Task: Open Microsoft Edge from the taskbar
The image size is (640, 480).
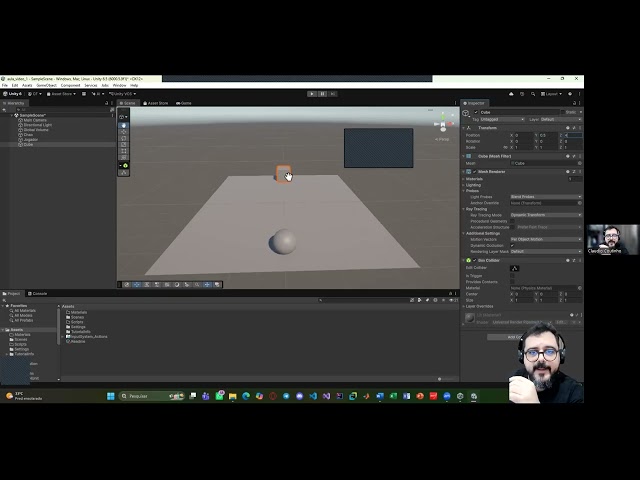Action: point(246,396)
